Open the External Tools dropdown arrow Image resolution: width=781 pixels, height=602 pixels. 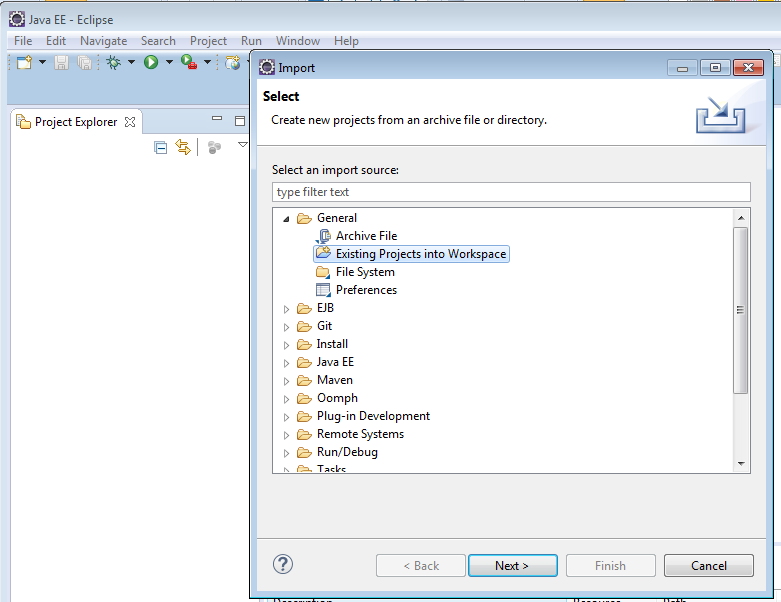pyautogui.click(x=207, y=62)
